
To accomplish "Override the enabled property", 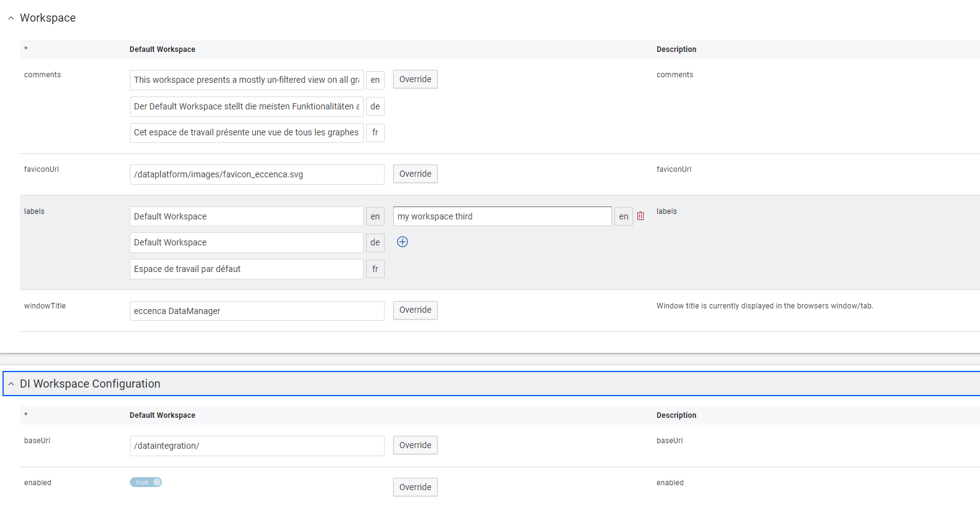I will (415, 487).
